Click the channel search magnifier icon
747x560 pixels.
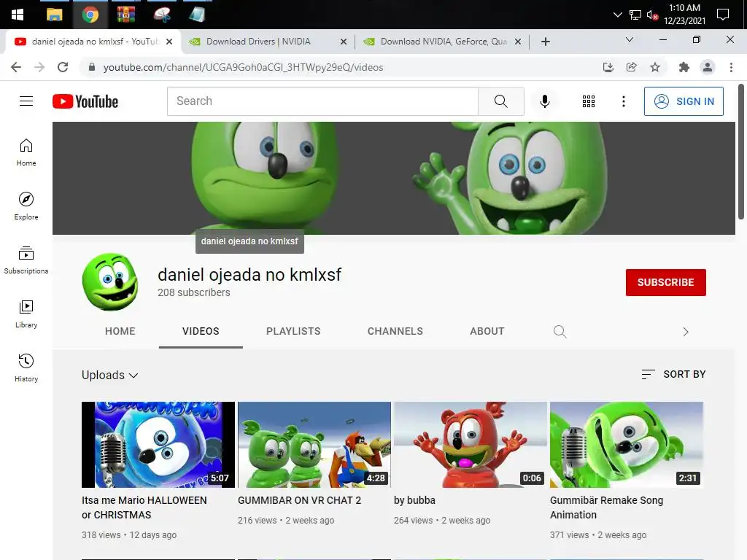click(560, 332)
